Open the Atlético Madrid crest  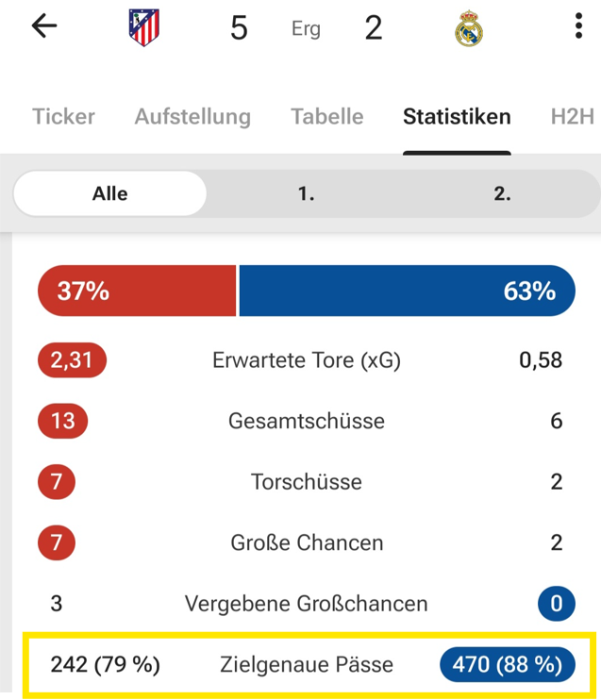(144, 27)
